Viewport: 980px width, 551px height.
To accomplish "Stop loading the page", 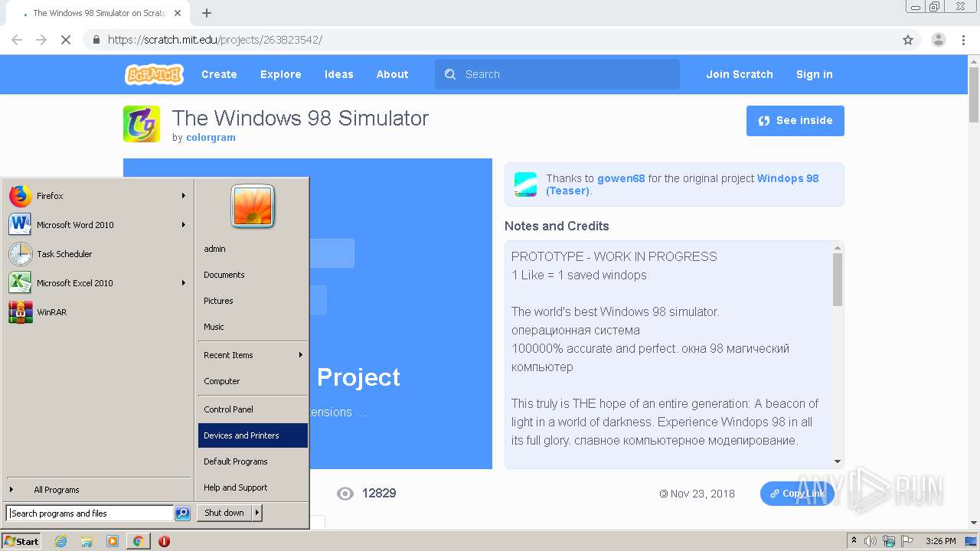I will (x=66, y=40).
